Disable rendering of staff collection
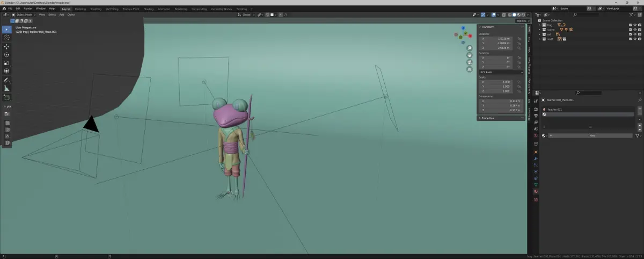 pyautogui.click(x=640, y=39)
